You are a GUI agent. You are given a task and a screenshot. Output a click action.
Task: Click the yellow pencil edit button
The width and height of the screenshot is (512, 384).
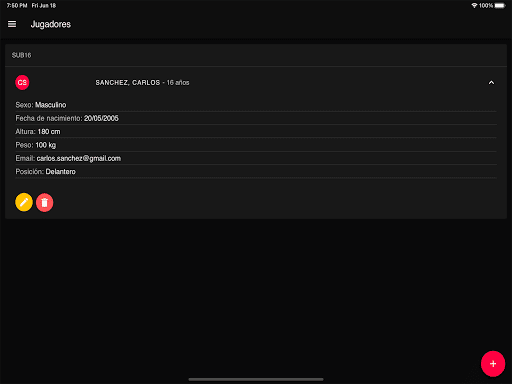24,202
